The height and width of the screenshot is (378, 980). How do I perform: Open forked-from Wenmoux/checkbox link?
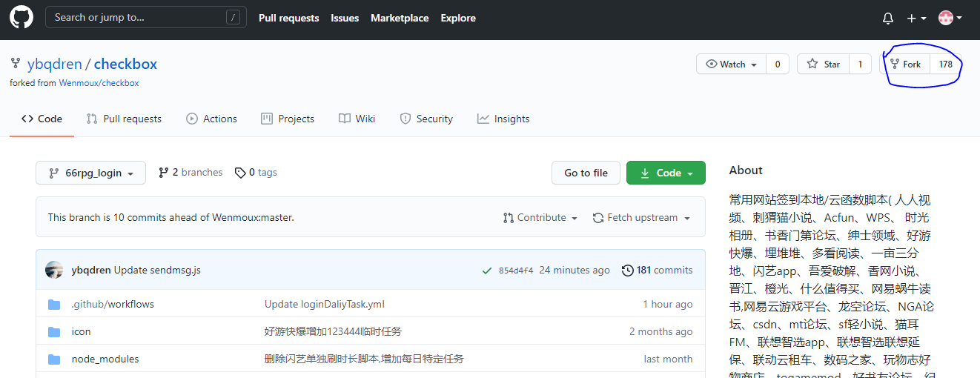point(99,83)
